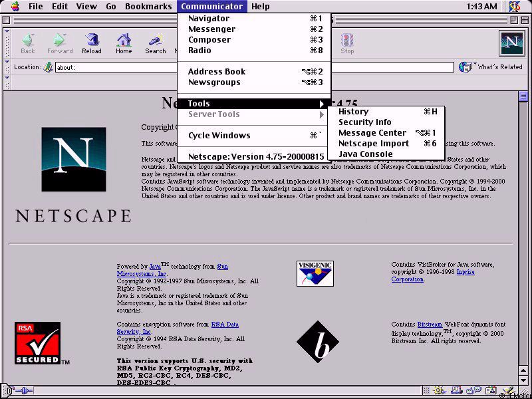Follow the Bitstream link

click(430, 325)
